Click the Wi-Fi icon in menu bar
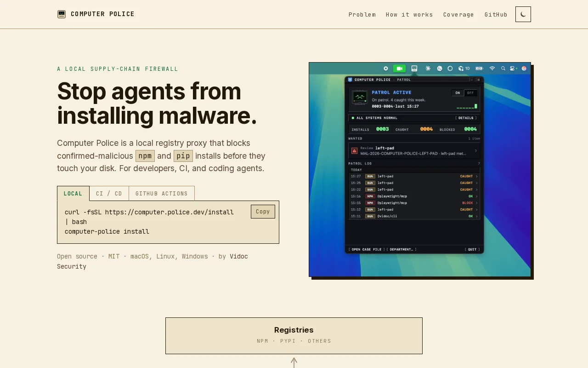The image size is (588, 368). coord(492,69)
